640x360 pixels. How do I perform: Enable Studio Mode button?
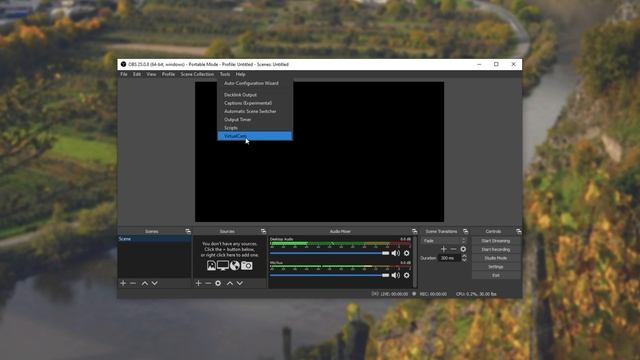pos(496,258)
